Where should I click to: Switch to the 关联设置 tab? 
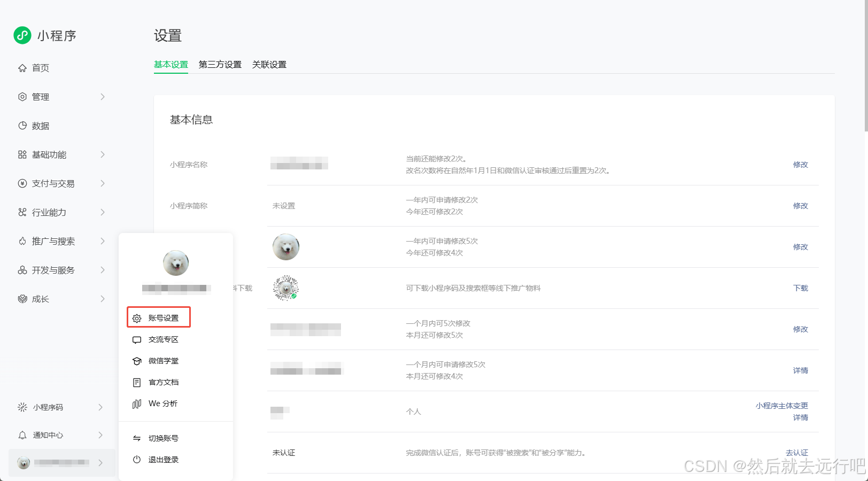[269, 65]
